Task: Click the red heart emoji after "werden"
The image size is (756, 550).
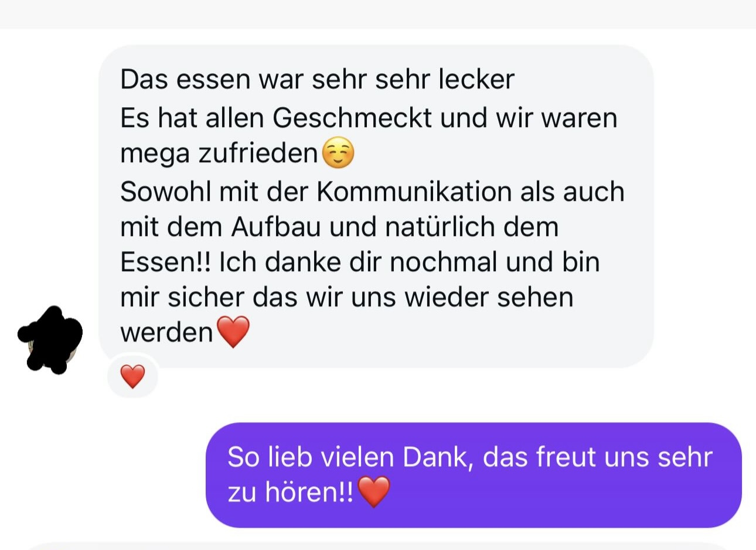Action: click(x=233, y=332)
